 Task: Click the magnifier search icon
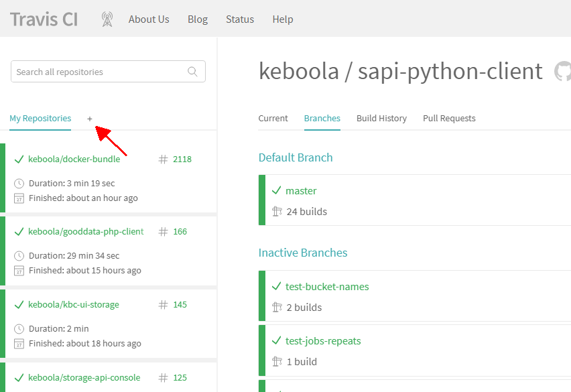click(x=192, y=72)
